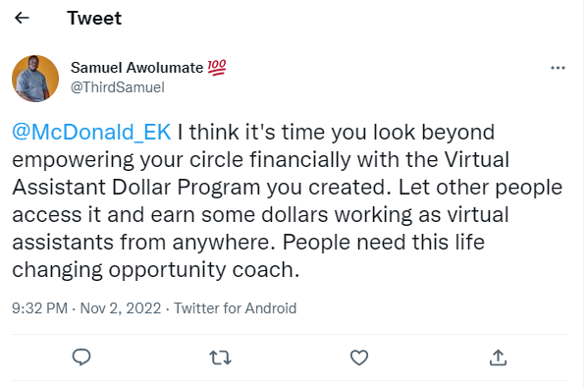588x389 pixels.
Task: Click "access it and earn some dollars" line
Action: [x=170, y=215]
